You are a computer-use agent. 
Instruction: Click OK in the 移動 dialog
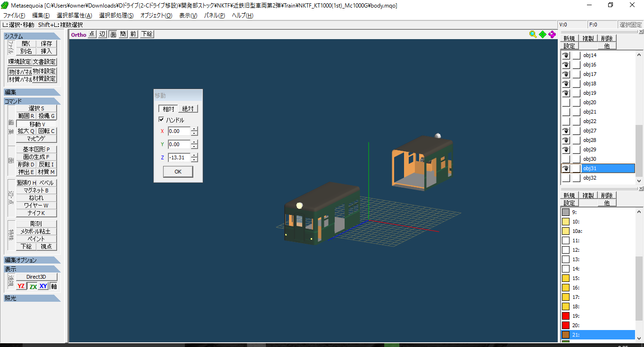178,172
